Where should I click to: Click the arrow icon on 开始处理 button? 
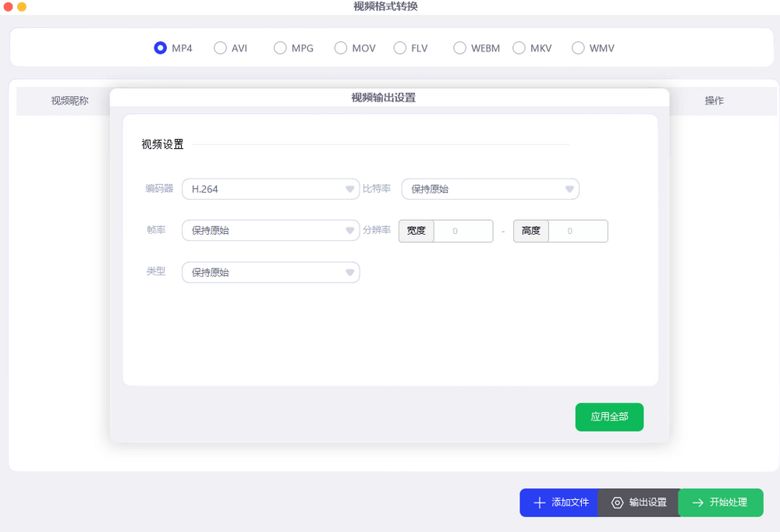point(697,502)
